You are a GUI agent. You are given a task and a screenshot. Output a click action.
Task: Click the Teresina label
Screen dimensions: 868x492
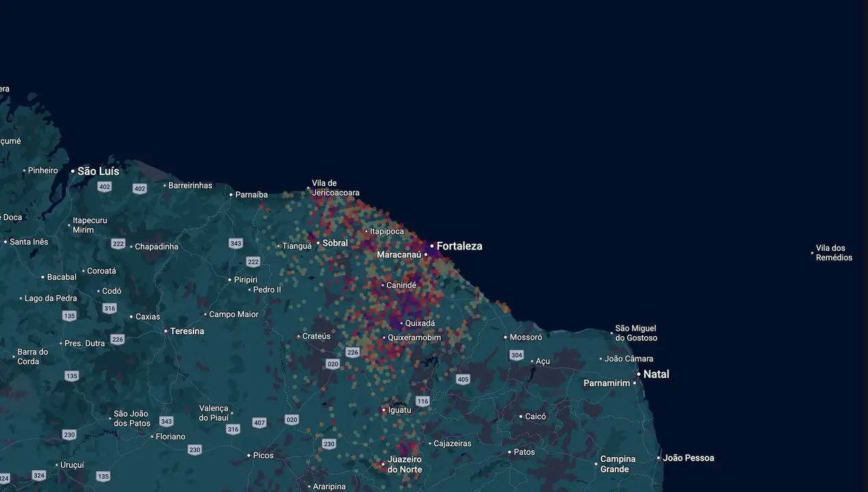[x=187, y=331]
